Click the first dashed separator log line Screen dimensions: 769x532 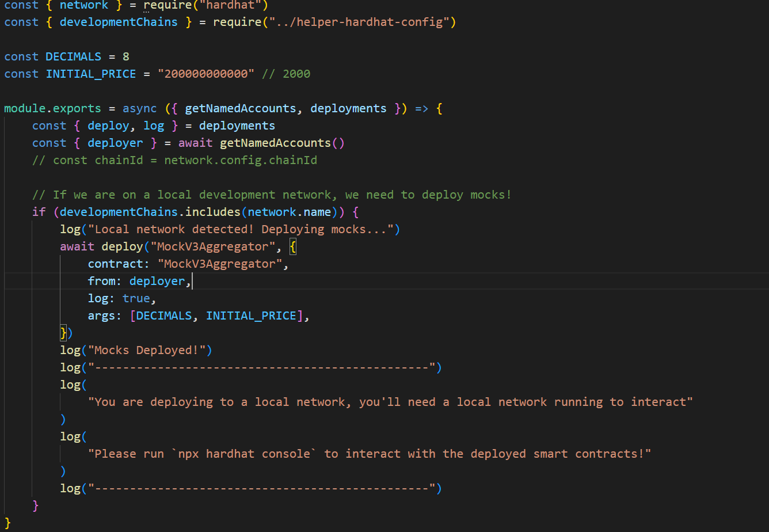tap(251, 368)
